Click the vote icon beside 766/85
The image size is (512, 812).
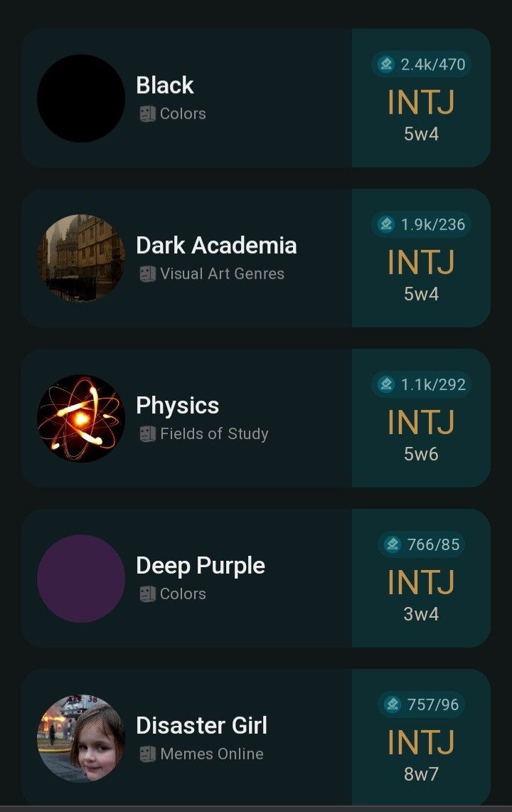coord(393,545)
